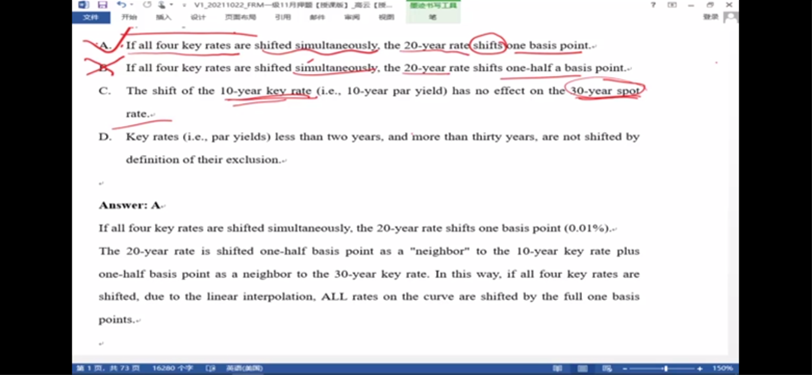Click the zoom slider handle
The height and width of the screenshot is (375, 812).
tap(665, 368)
